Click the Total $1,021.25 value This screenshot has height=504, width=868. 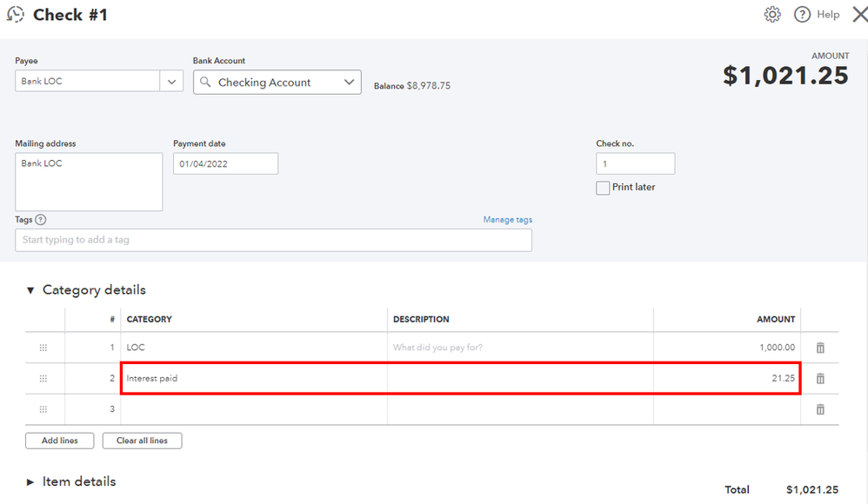[x=812, y=489]
